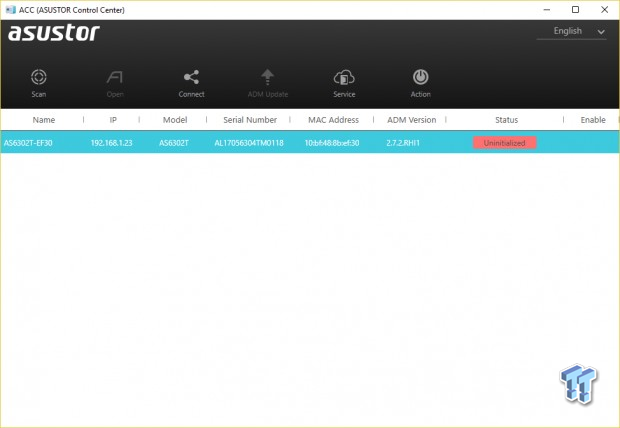The height and width of the screenshot is (428, 620).
Task: Maximize the ACC window
Action: [x=575, y=9]
